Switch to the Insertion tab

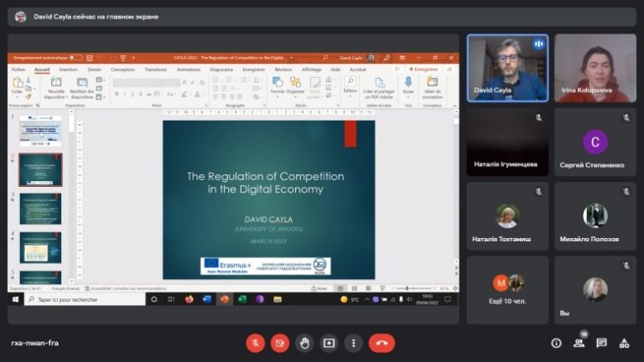(x=69, y=70)
